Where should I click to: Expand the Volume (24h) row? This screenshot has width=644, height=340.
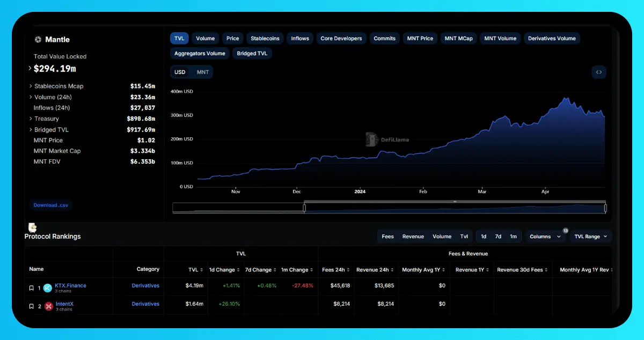pos(31,97)
